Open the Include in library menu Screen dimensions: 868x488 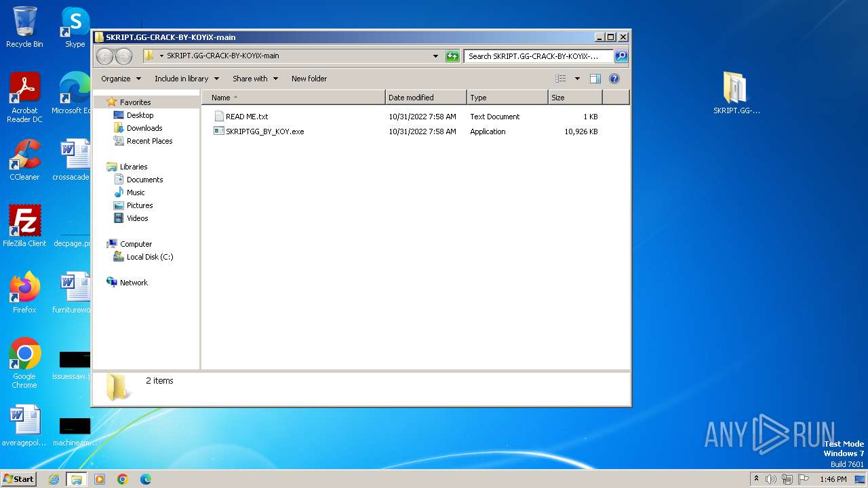coord(186,79)
